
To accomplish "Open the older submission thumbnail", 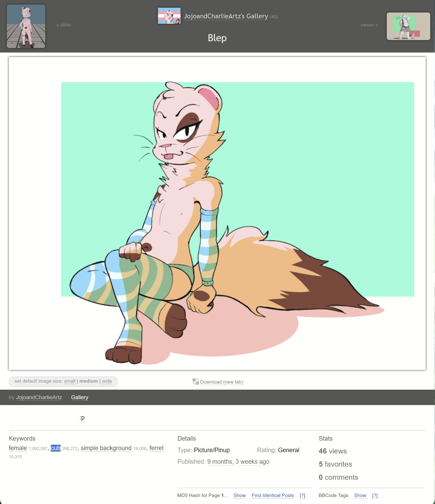I will [x=26, y=26].
